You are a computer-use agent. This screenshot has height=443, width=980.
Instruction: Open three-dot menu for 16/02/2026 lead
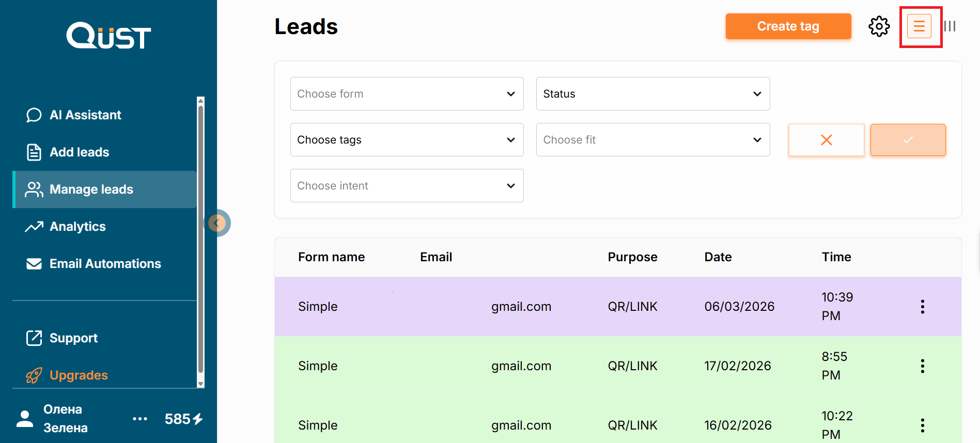coord(922,425)
